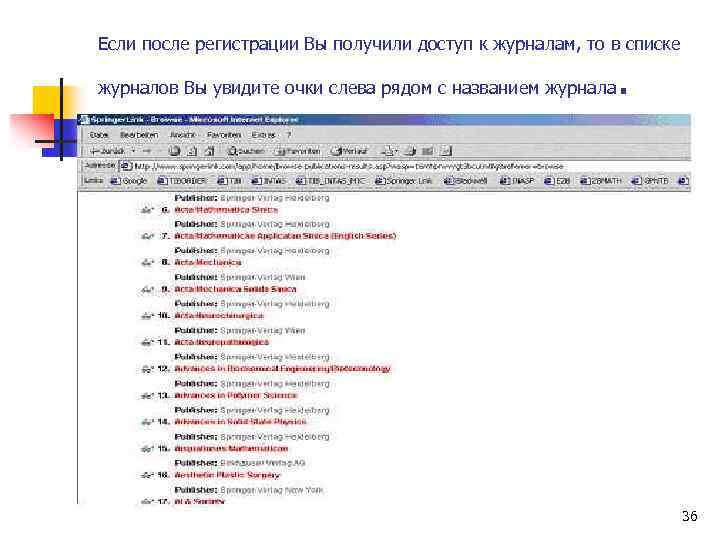
Task: Open journal Advances in Solid State Physics
Action: [x=240, y=422]
